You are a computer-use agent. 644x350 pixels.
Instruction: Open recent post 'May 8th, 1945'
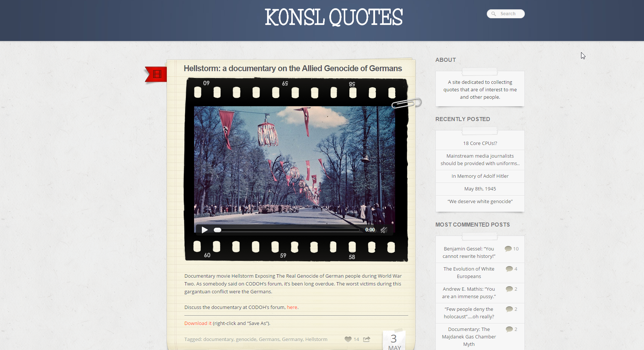[480, 189]
